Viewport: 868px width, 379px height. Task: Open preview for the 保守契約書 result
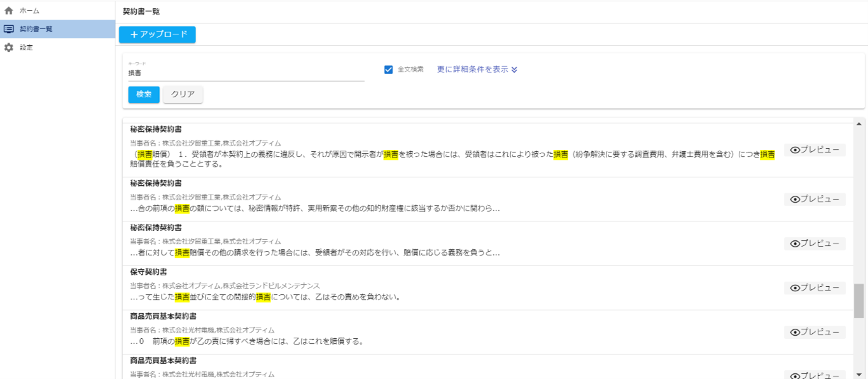click(815, 288)
